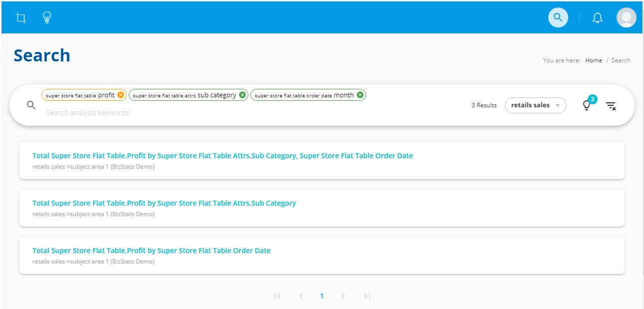This screenshot has width=644, height=309.
Task: Open result Profit by Super Store Order Date
Action: 151,251
